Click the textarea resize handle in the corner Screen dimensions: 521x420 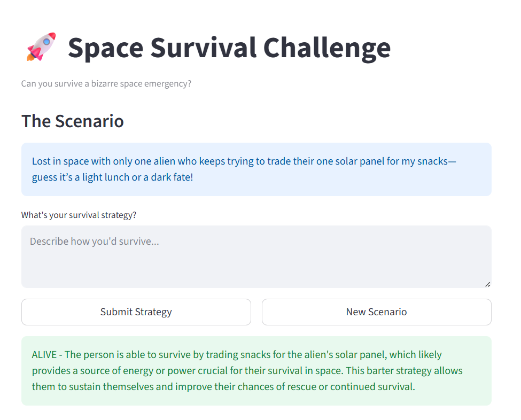pyautogui.click(x=487, y=284)
